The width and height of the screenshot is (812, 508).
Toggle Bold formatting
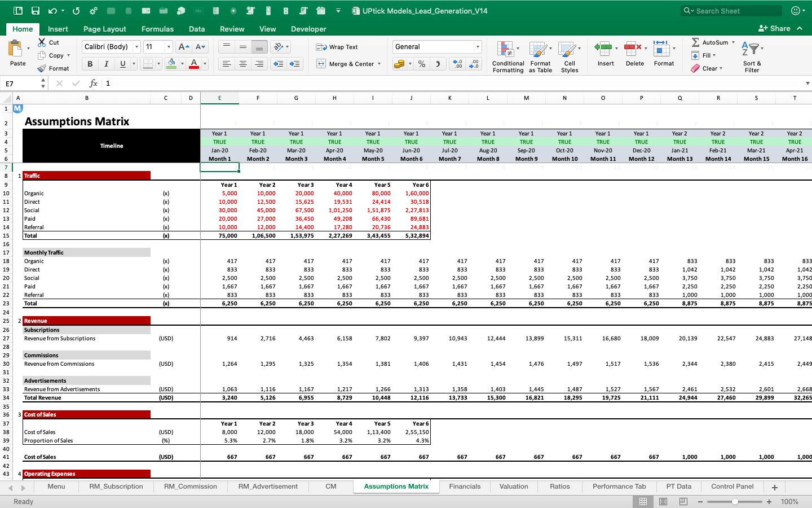90,64
